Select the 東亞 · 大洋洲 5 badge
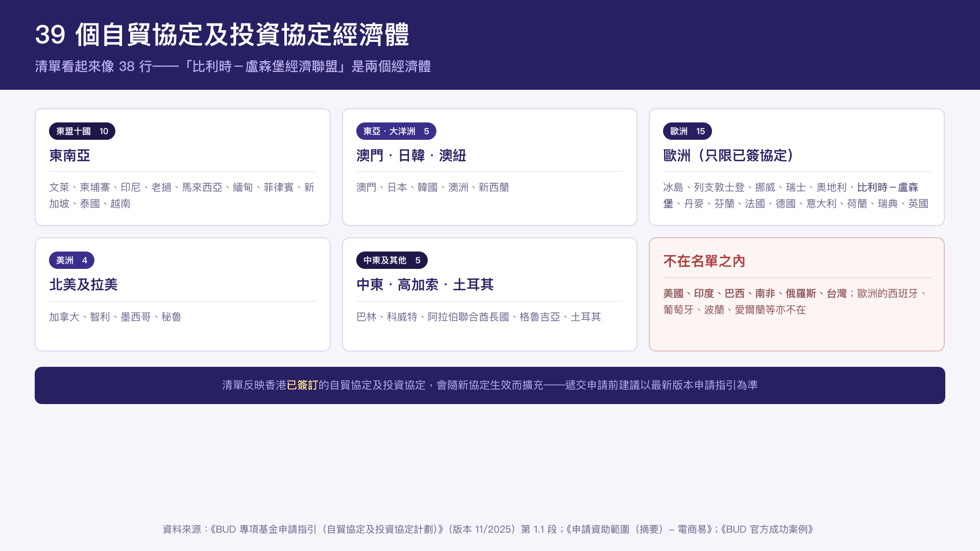 coord(396,131)
